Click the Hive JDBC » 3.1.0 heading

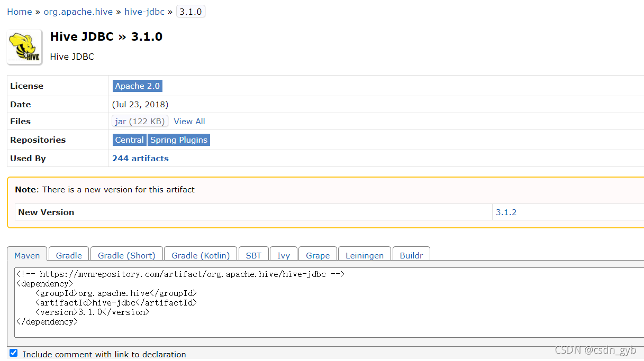coord(106,36)
